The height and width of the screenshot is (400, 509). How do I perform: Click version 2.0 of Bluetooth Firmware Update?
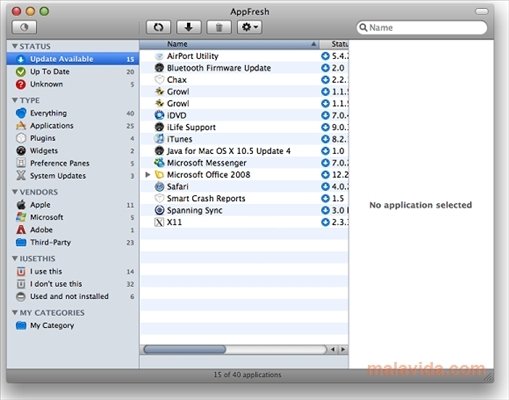(x=338, y=68)
